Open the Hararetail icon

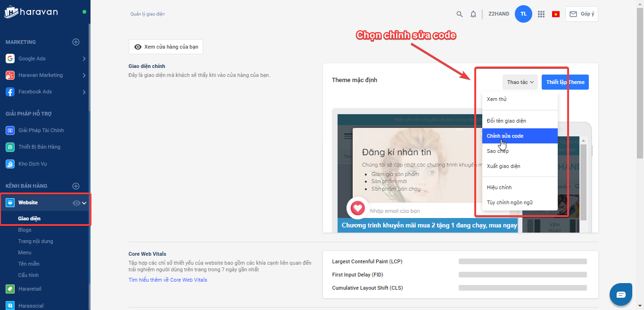(10, 289)
